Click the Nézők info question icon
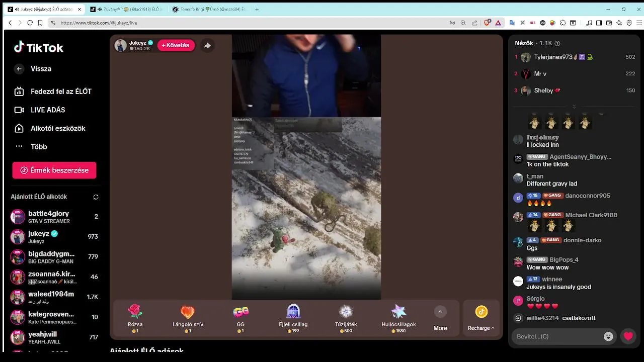644x362 pixels. click(557, 44)
